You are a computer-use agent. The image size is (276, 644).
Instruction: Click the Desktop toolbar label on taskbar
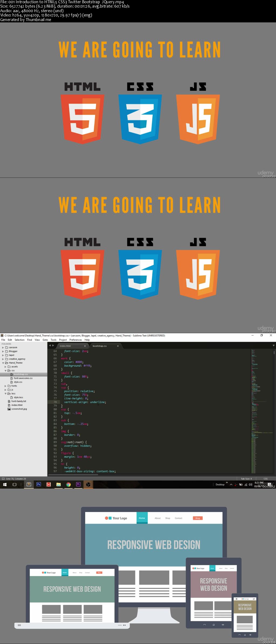[x=220, y=485]
